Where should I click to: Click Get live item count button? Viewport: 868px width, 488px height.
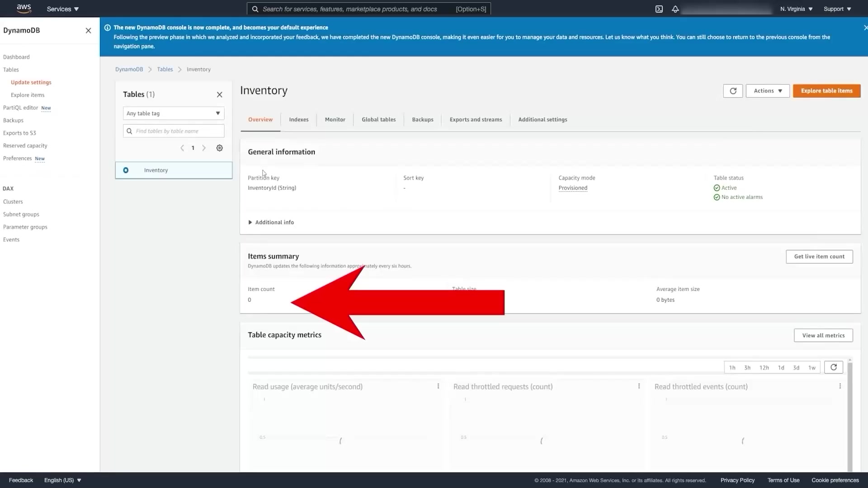[819, 257]
